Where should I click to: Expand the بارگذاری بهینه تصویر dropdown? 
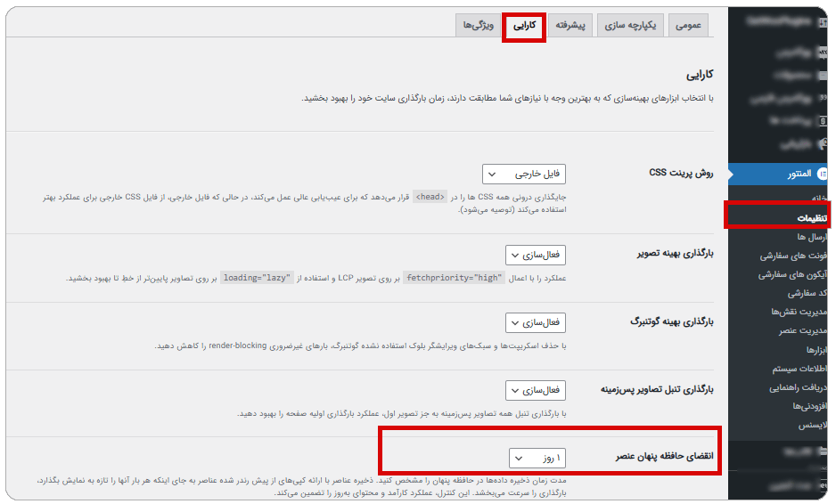tap(536, 256)
